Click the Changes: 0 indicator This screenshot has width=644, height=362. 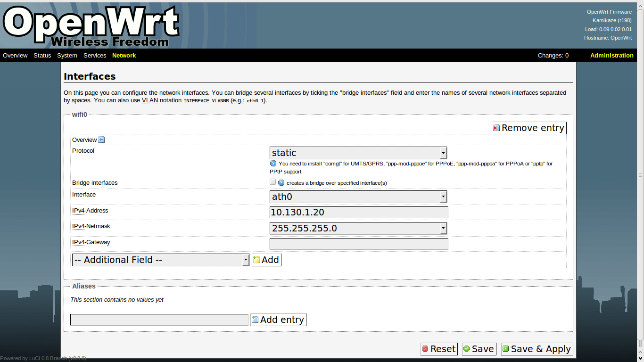coord(553,56)
